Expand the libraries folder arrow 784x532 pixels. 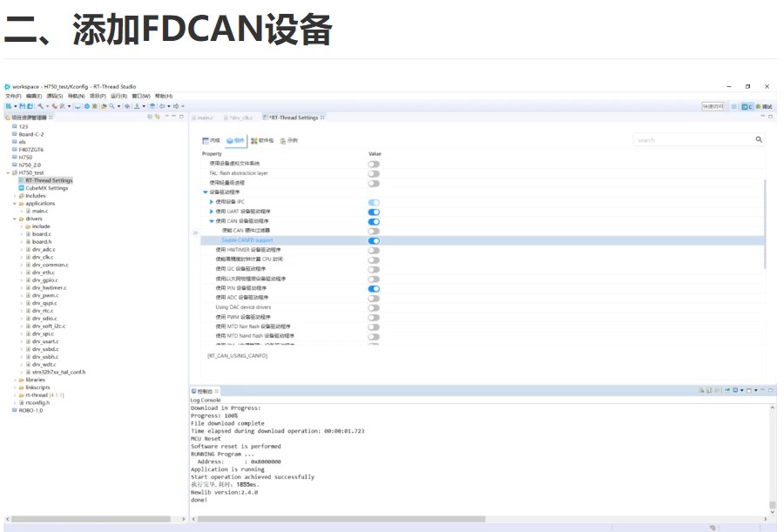(x=15, y=380)
